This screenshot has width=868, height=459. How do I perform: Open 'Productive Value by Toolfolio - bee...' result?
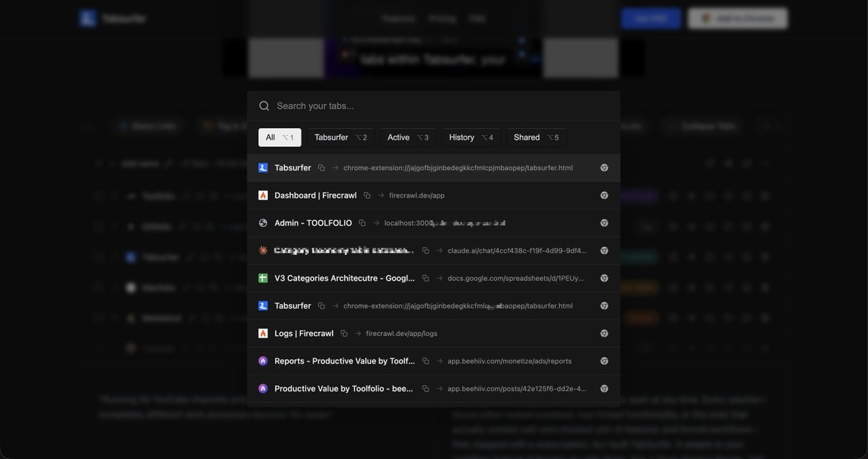pos(433,389)
